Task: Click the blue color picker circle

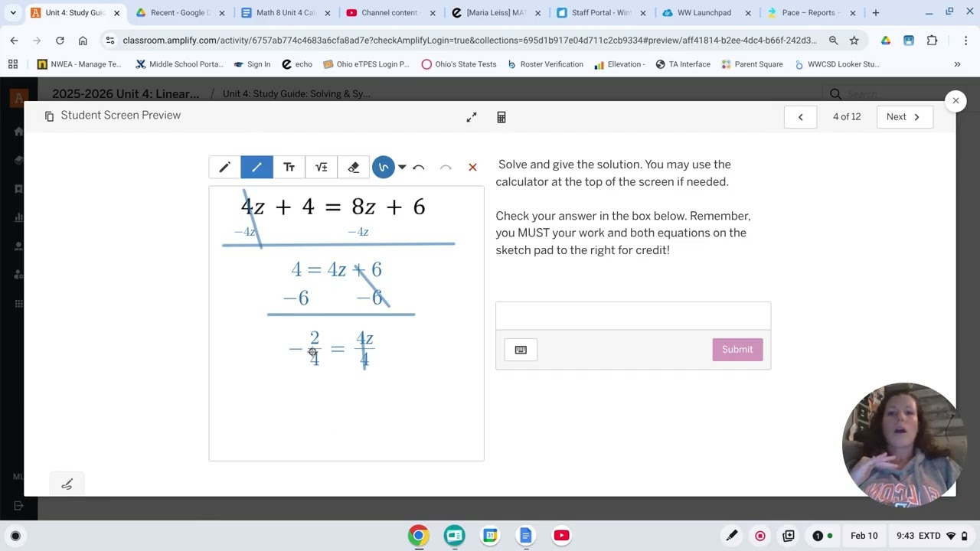Action: click(384, 167)
